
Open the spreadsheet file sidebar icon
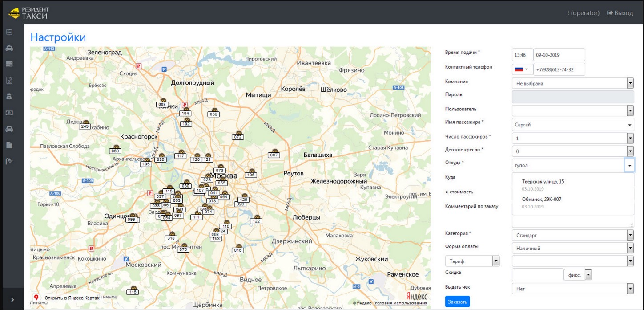tap(9, 81)
